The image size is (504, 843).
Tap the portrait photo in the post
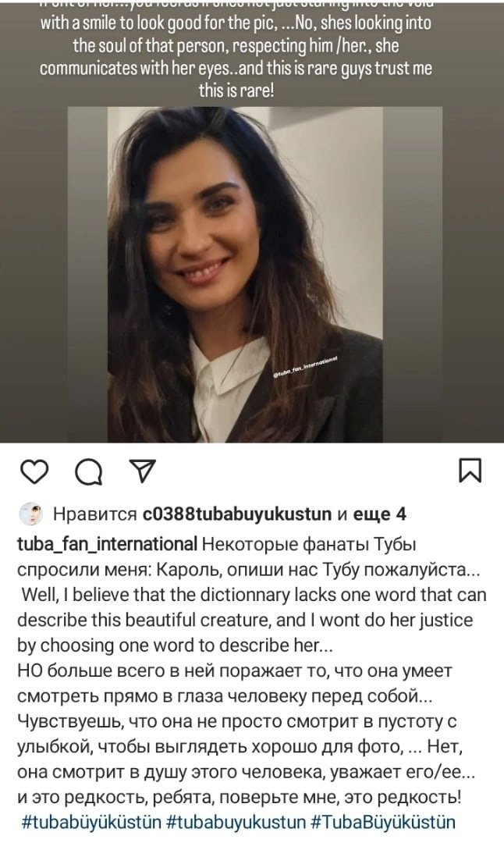[x=245, y=275]
